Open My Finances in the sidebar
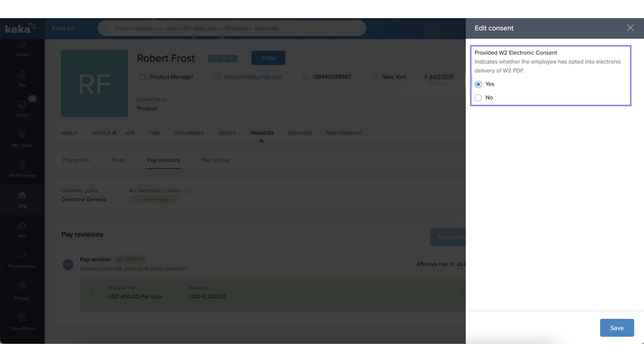Image resolution: width=644 pixels, height=362 pixels. [22, 169]
